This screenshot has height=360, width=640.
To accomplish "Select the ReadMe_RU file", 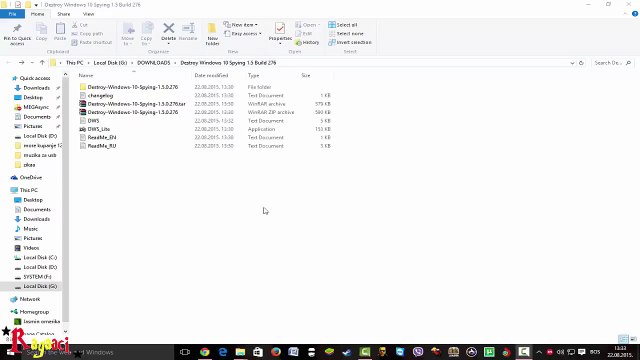I will (102, 146).
